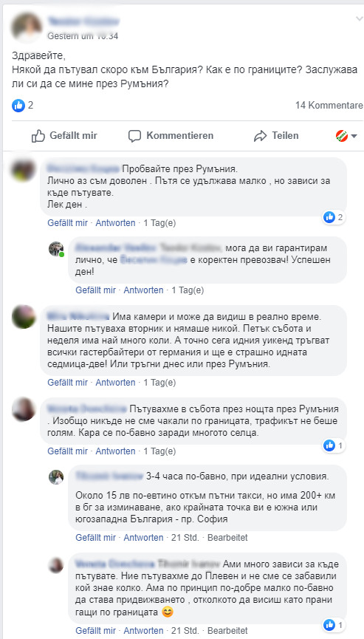Click the blue like reaction icon under the post
The image size is (364, 639).
click(18, 106)
